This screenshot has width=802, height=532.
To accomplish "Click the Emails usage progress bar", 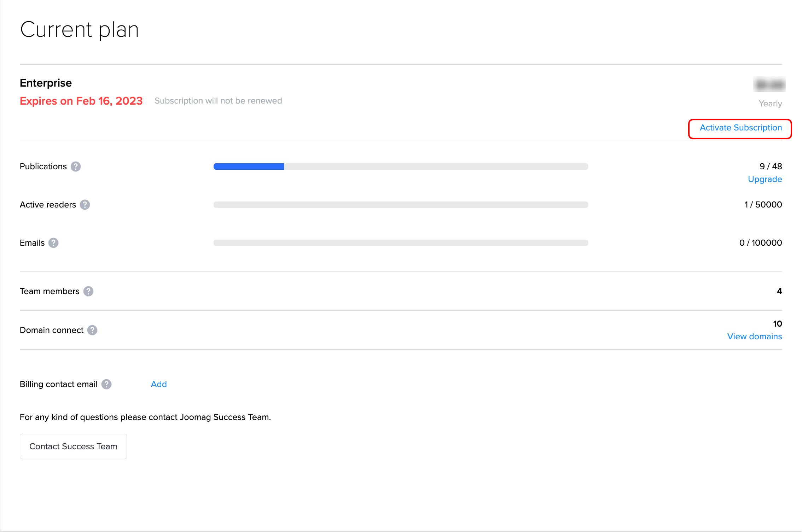I will coord(401,243).
